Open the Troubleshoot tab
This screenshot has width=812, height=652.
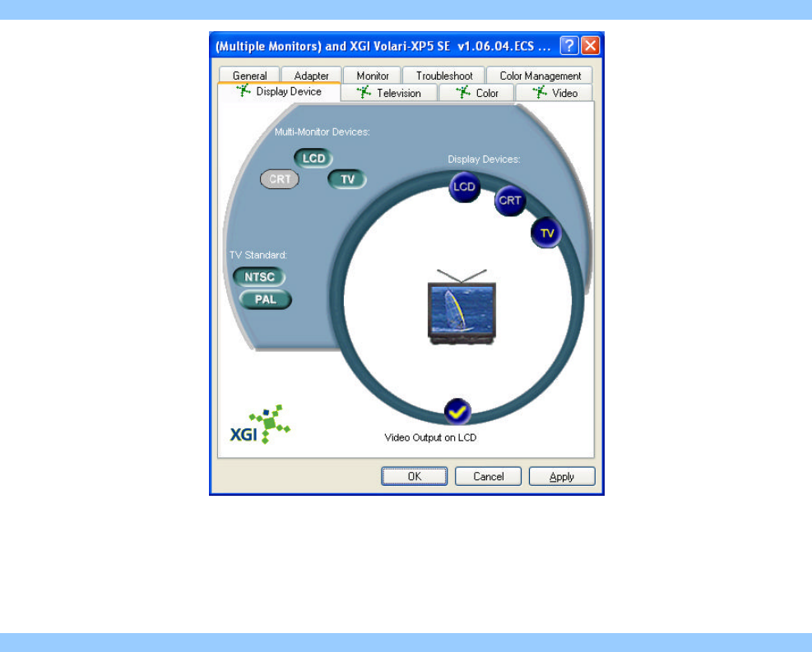click(x=443, y=76)
